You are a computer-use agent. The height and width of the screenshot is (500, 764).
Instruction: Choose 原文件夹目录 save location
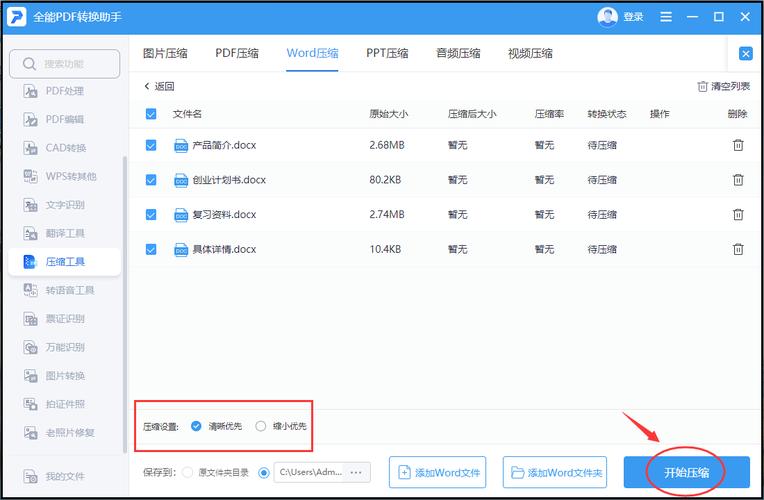coord(188,473)
